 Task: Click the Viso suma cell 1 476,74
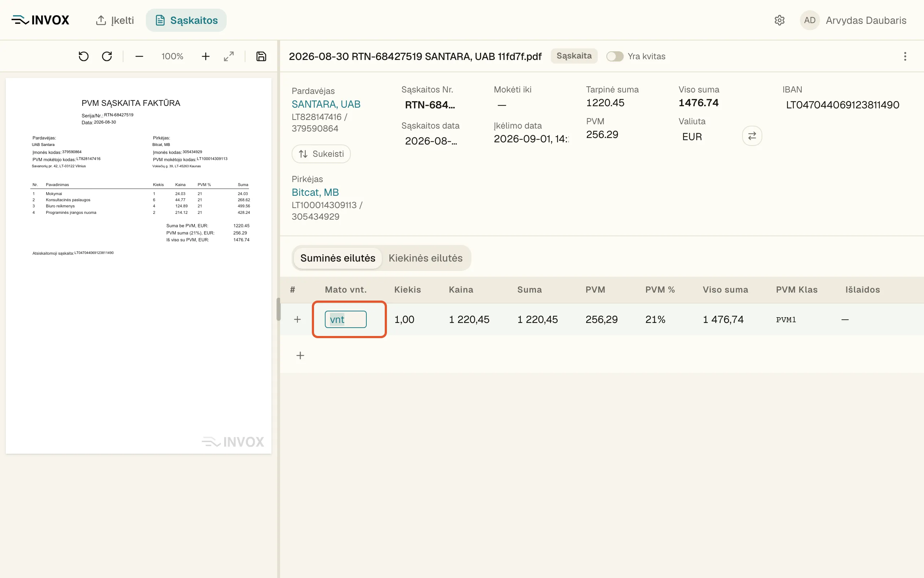[x=723, y=320]
